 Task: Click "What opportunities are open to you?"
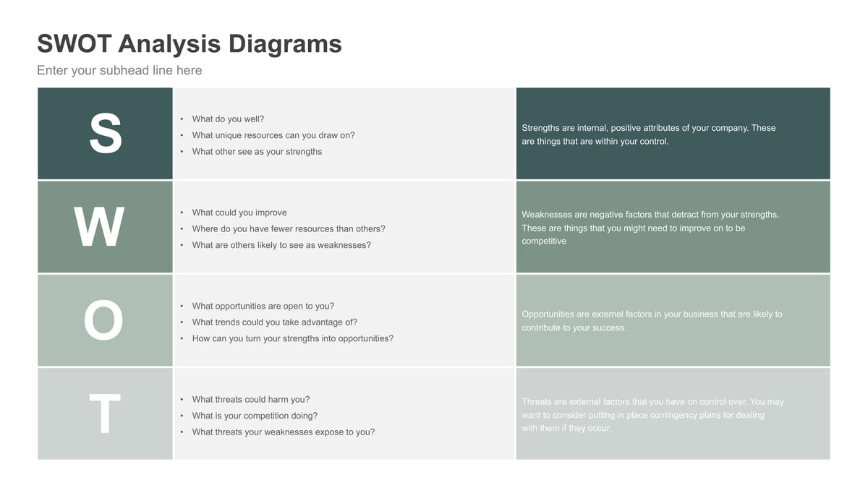tap(263, 306)
